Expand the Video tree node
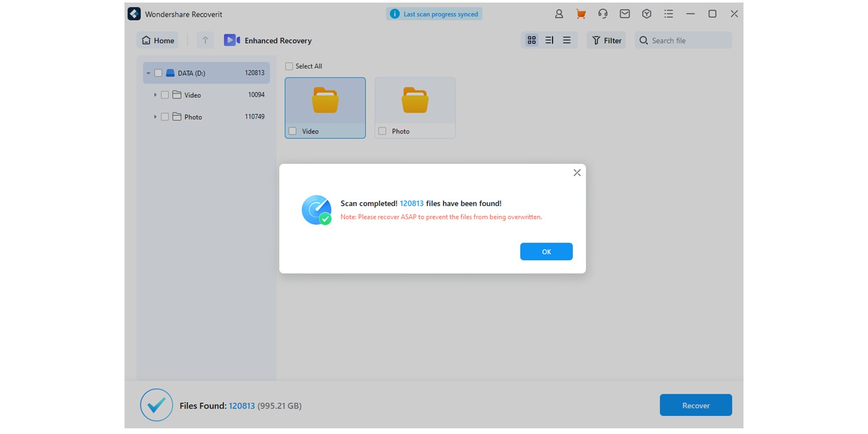This screenshot has height=434, width=868. [155, 95]
